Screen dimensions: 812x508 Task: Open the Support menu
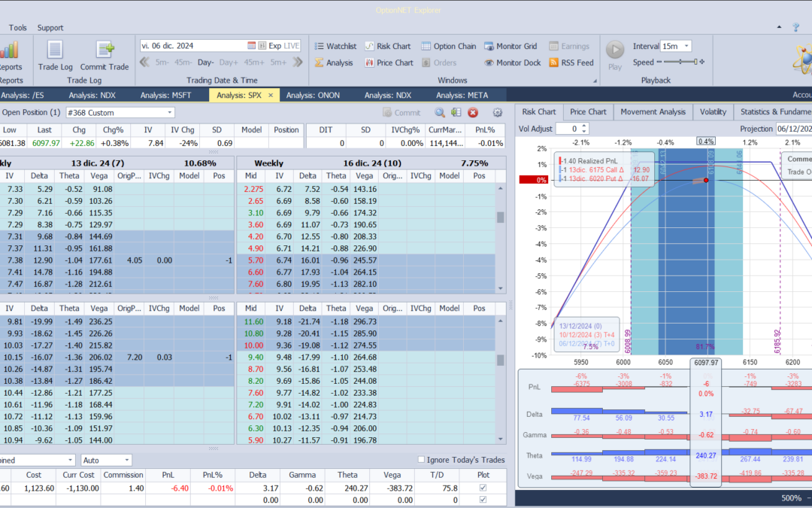pyautogui.click(x=50, y=28)
